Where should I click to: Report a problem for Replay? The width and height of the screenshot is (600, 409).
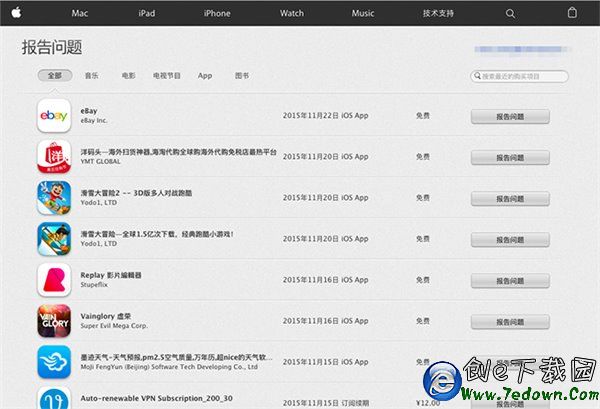(x=510, y=280)
